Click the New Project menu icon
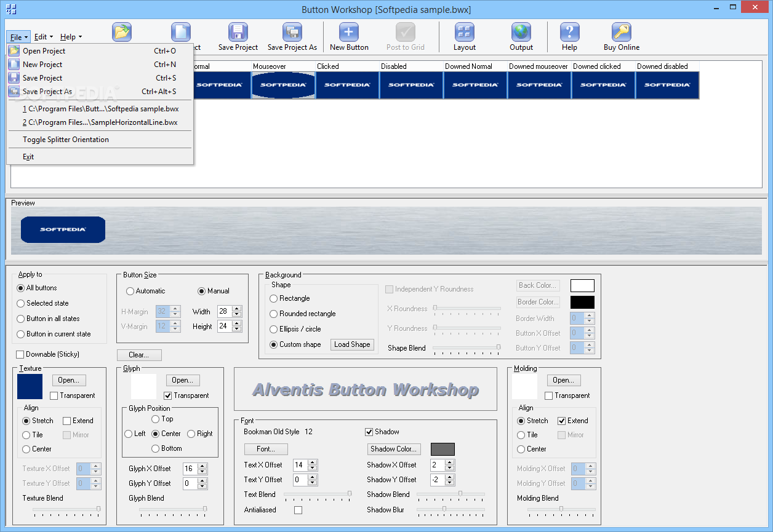 [14, 65]
